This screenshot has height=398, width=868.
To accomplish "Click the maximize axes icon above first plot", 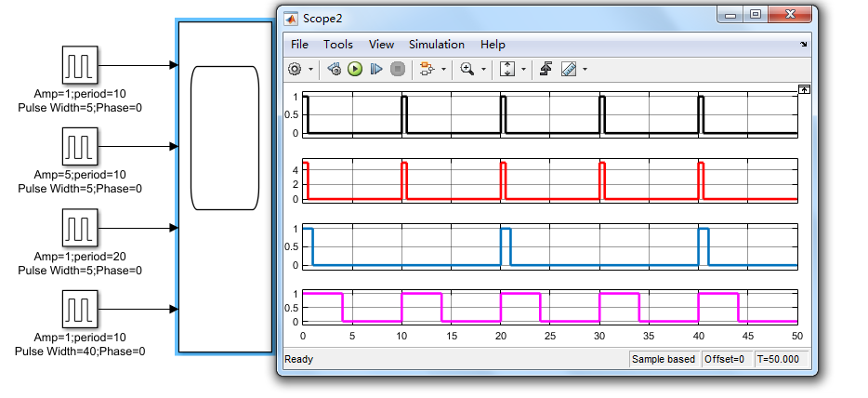I will pos(804,89).
